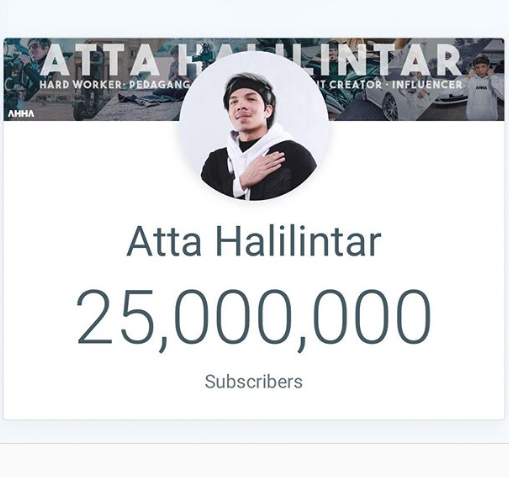The height and width of the screenshot is (478, 509).
Task: Click the grey bar below the channel card
Action: [x=254, y=461]
